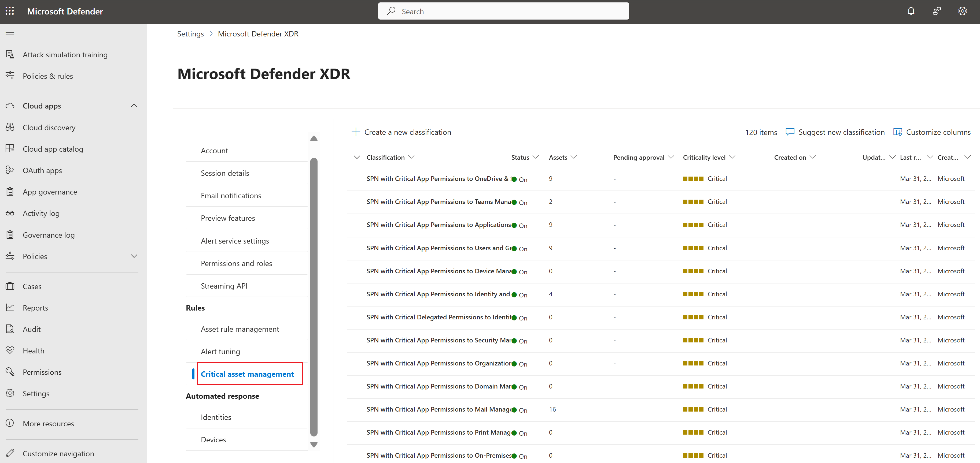Click the settings menu scrollbar down arrow

314,444
